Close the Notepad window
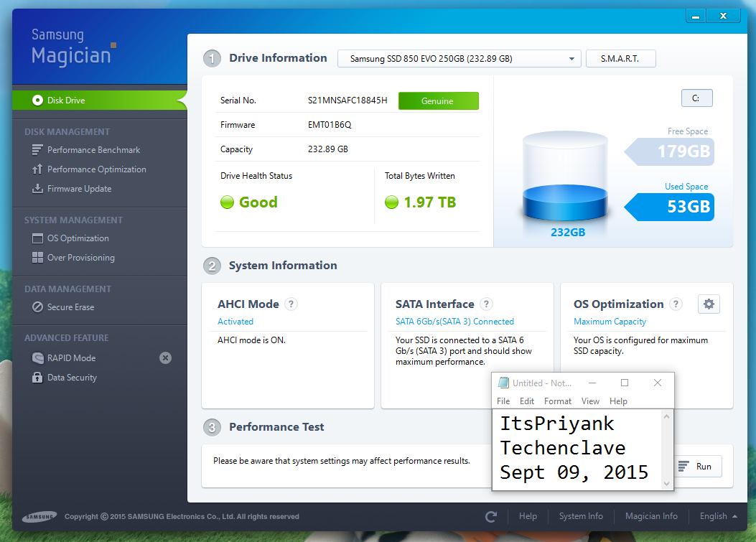The height and width of the screenshot is (542, 756). coord(657,383)
